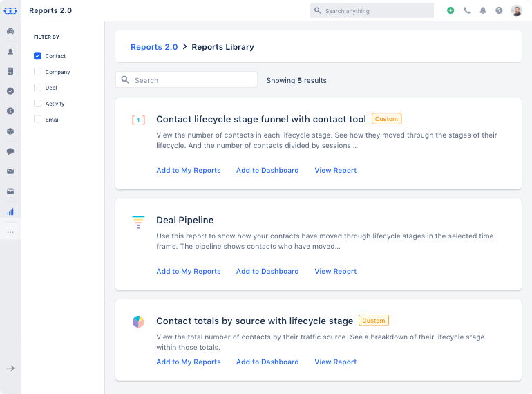Screen dimensions: 532x394
Task: Open the more options ellipsis in sidebar
Action: pos(10,232)
